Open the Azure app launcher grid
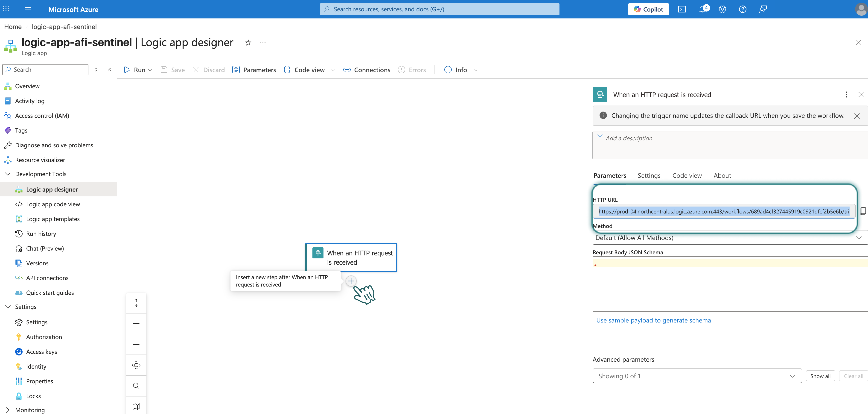The height and width of the screenshot is (414, 868). point(6,9)
